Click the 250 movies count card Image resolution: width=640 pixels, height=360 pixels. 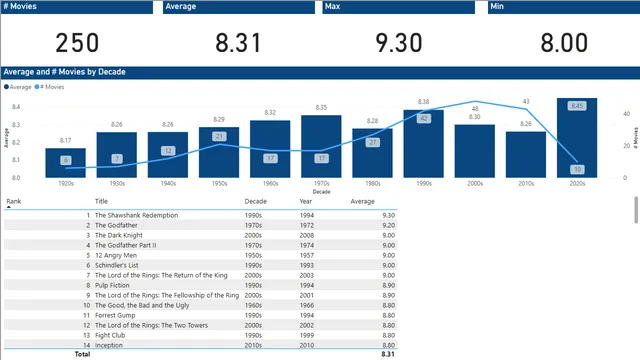coord(77,43)
